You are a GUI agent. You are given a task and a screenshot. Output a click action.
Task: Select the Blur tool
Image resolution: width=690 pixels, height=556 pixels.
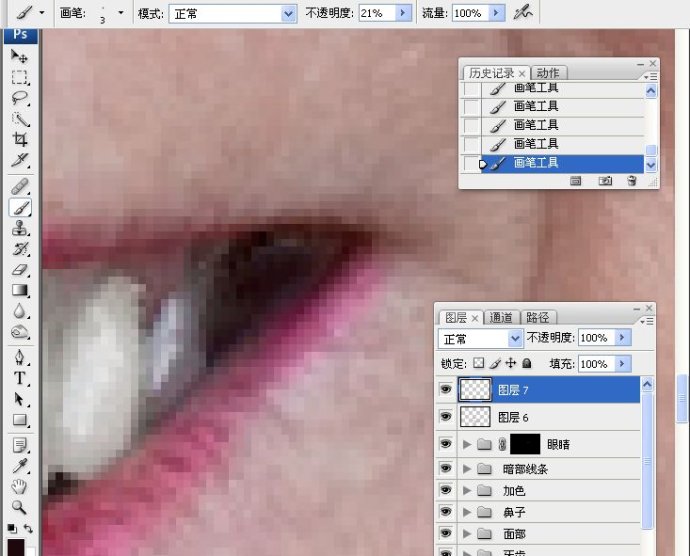tap(19, 311)
